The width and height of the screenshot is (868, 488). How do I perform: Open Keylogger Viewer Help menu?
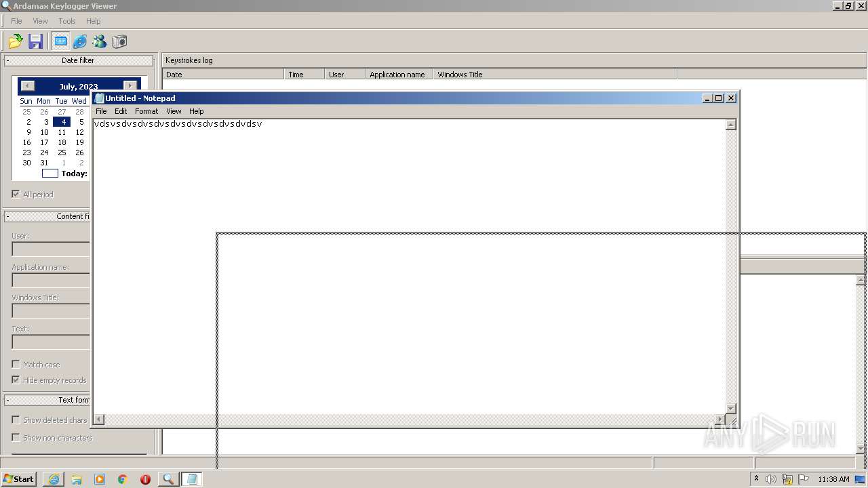coord(93,21)
